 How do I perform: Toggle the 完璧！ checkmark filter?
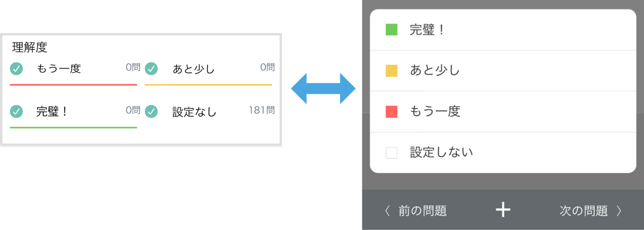pyautogui.click(x=16, y=112)
